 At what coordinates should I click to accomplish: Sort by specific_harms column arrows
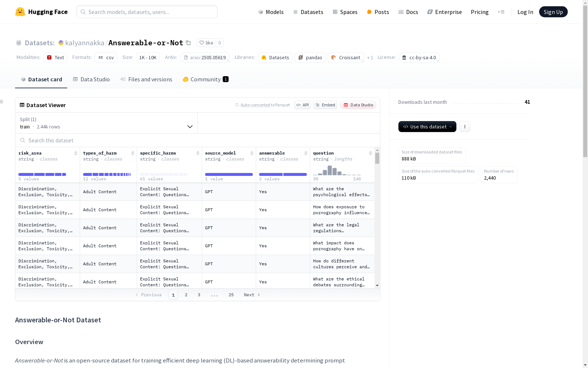click(x=198, y=153)
